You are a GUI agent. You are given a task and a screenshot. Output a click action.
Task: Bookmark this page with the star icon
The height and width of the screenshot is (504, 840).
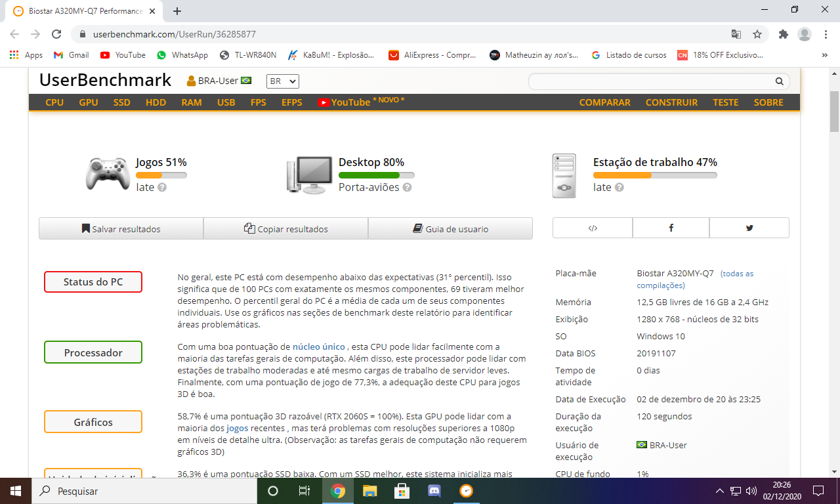[x=757, y=34]
